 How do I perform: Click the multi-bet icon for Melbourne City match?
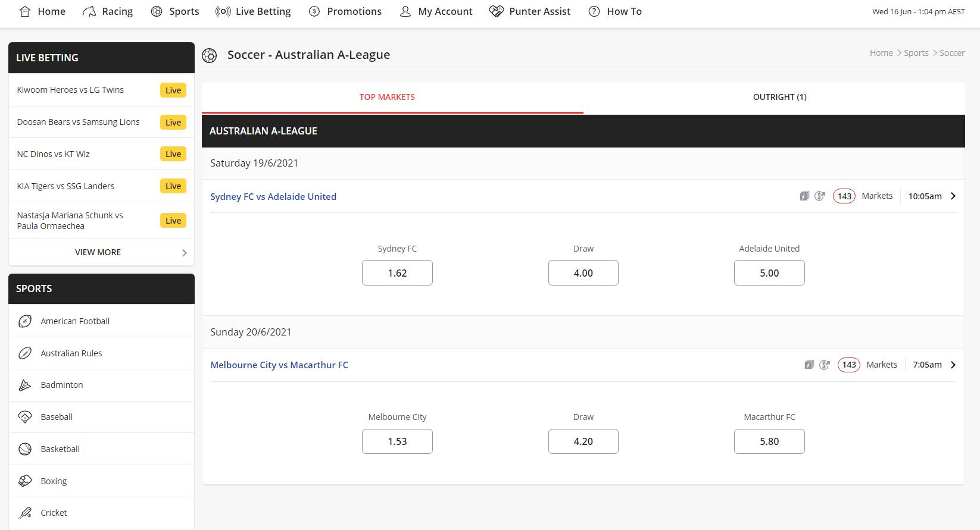(x=809, y=365)
